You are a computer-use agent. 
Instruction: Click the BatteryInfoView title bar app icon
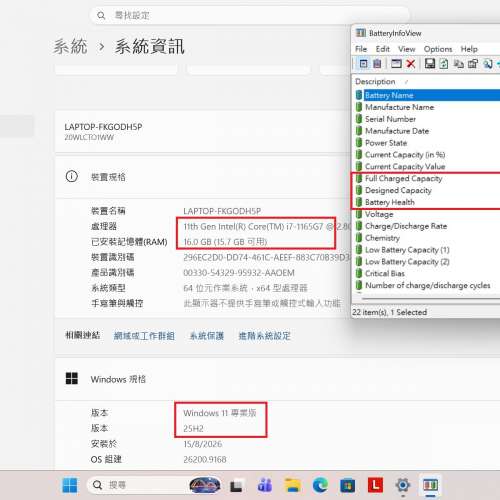tap(361, 33)
